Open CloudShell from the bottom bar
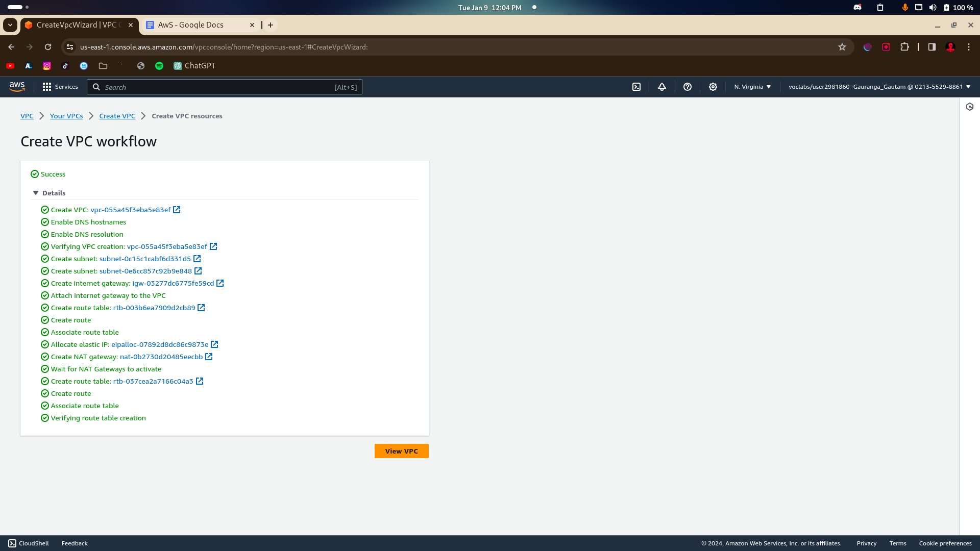This screenshot has height=551, width=980. pyautogui.click(x=29, y=543)
